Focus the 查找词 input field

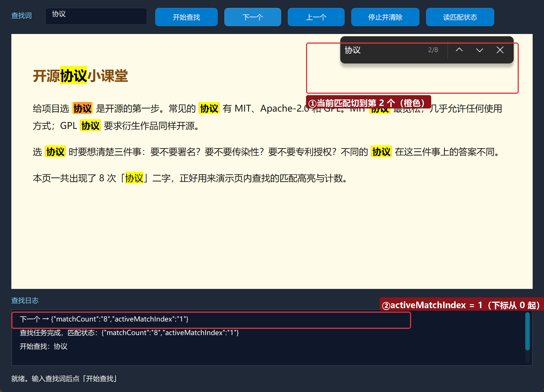click(96, 16)
